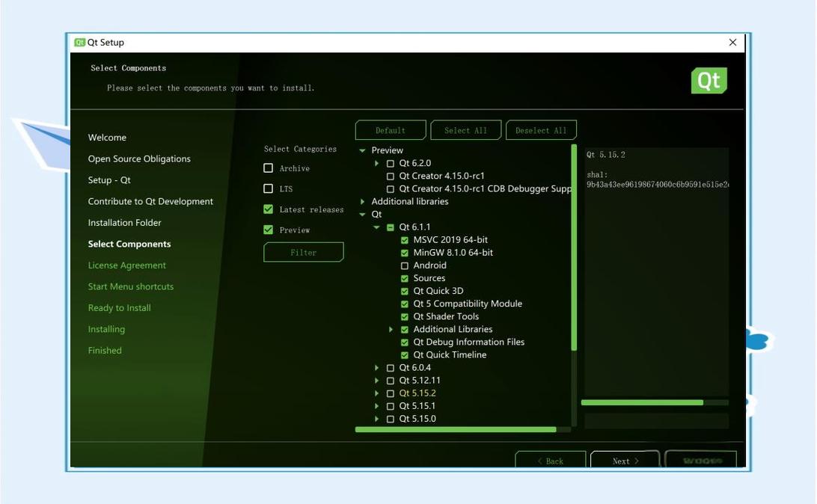Click the component tree horizontal scrollbar
This screenshot has width=817, height=504.
click(x=456, y=429)
